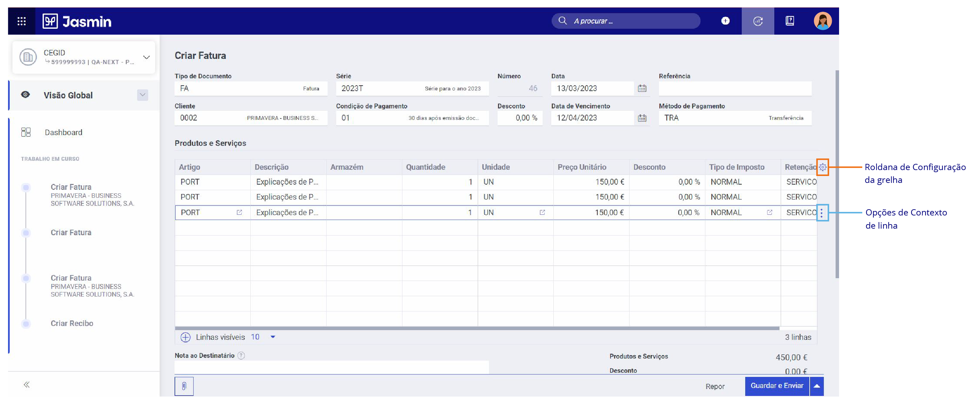Open Guardar e Enviar options arrow

pyautogui.click(x=817, y=386)
